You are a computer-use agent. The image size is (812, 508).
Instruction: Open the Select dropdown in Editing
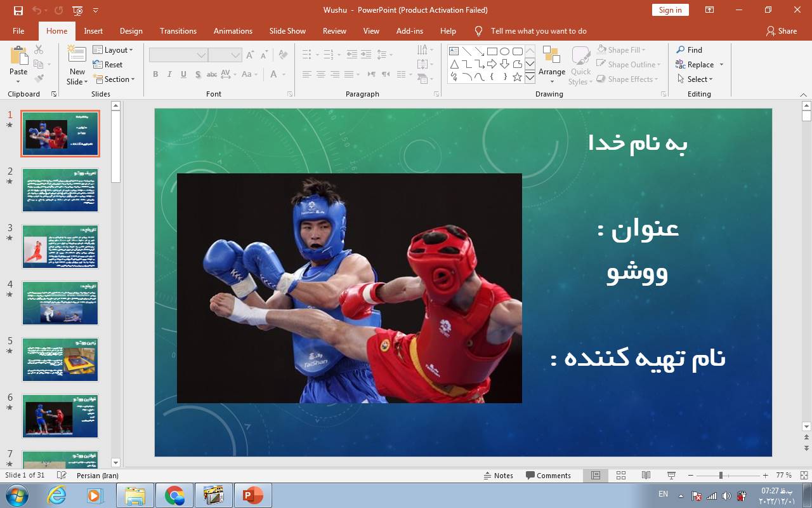[x=695, y=79]
